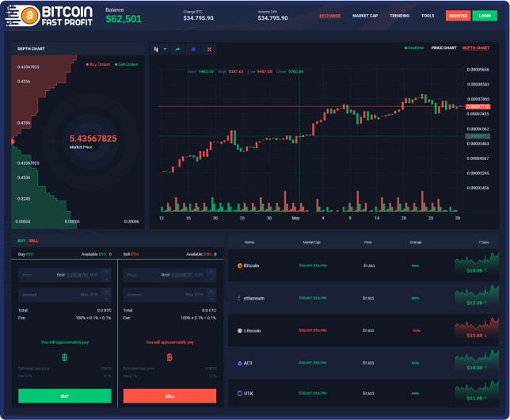Click the candlestick chart type icon
The image size is (510, 420).
156,49
